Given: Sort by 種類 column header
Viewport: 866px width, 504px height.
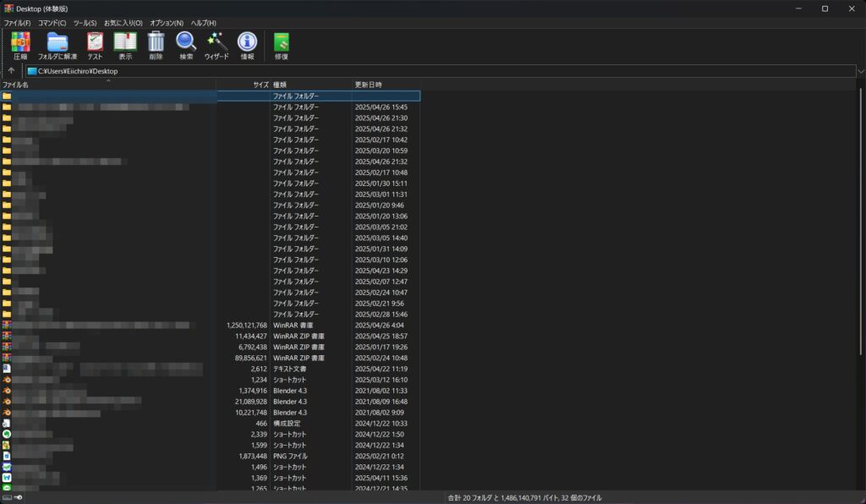Looking at the screenshot, I should (x=311, y=85).
